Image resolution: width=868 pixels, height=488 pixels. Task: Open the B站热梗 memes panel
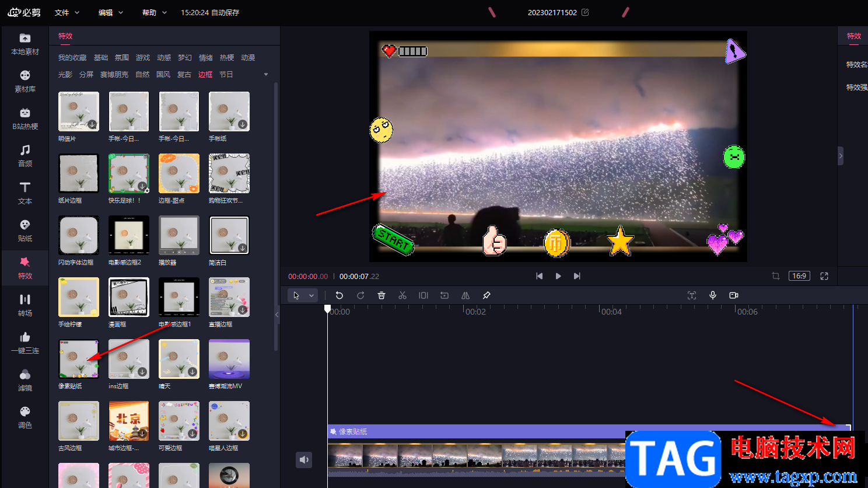coord(25,119)
